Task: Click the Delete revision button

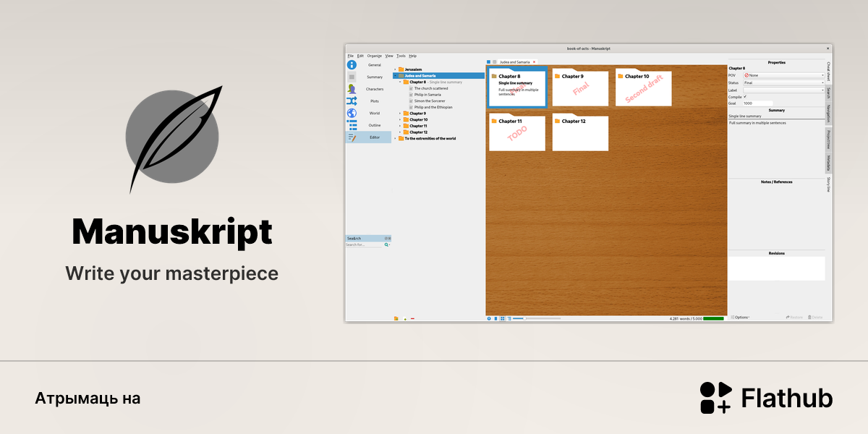Action: [815, 317]
